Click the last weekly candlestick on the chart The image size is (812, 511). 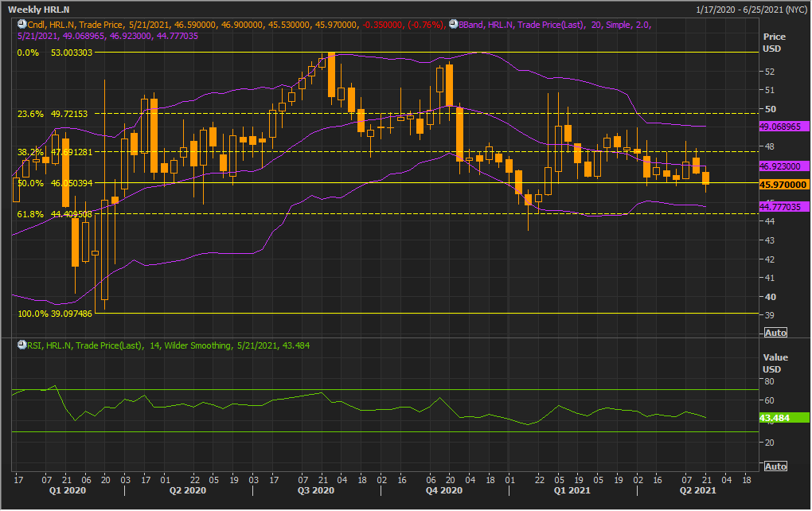click(706, 178)
